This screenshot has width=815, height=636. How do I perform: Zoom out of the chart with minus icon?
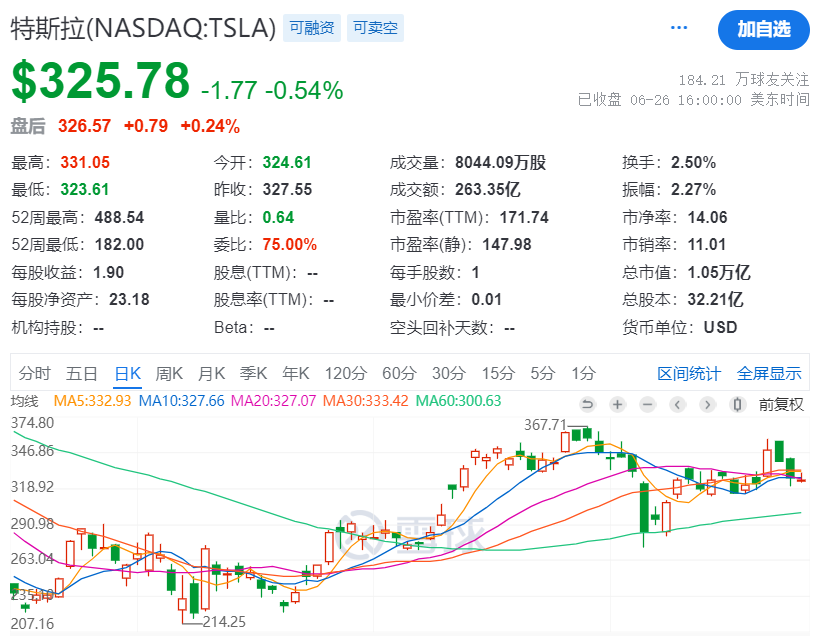click(647, 405)
